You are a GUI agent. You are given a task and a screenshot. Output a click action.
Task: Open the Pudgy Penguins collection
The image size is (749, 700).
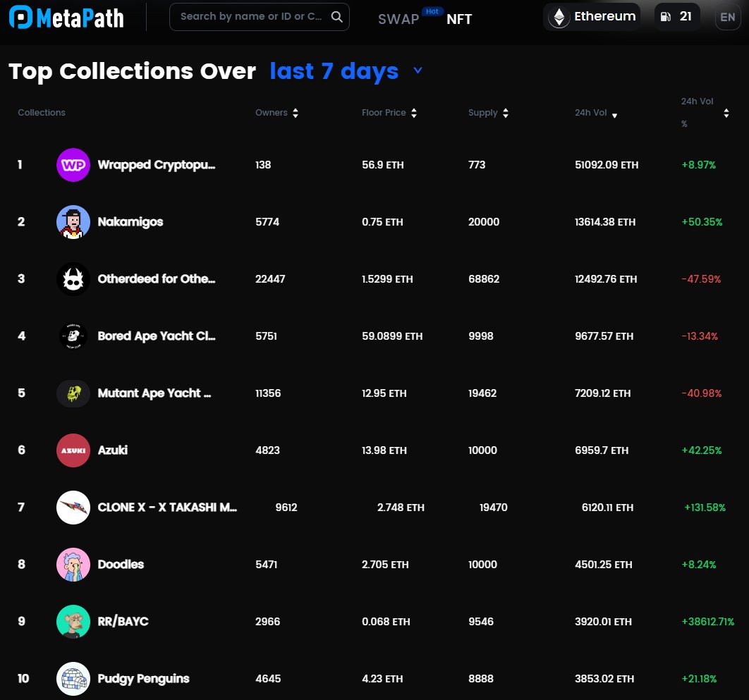point(143,679)
